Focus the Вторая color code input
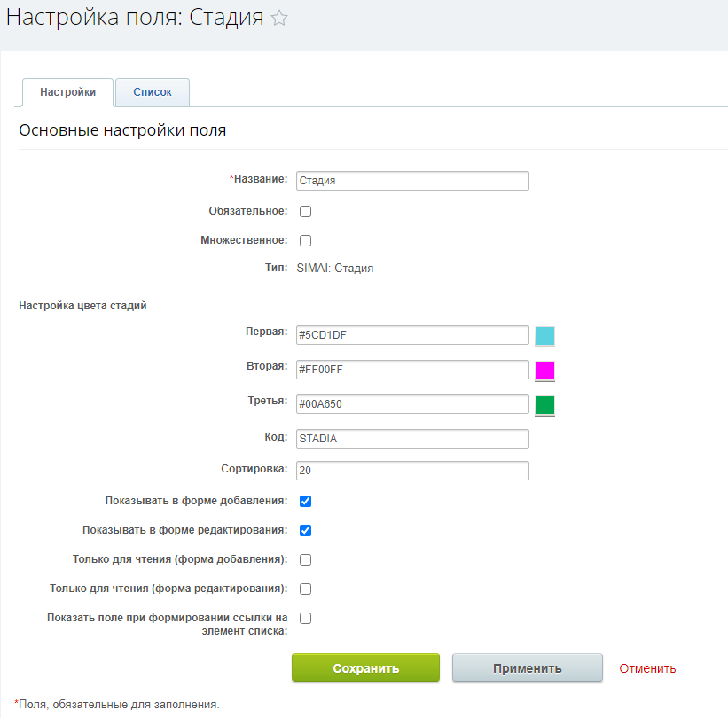 coord(412,370)
